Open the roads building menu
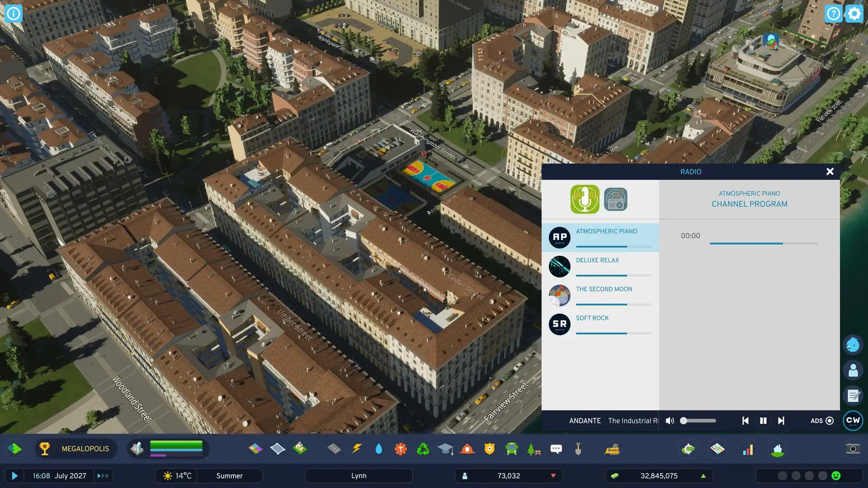 [x=335, y=449]
